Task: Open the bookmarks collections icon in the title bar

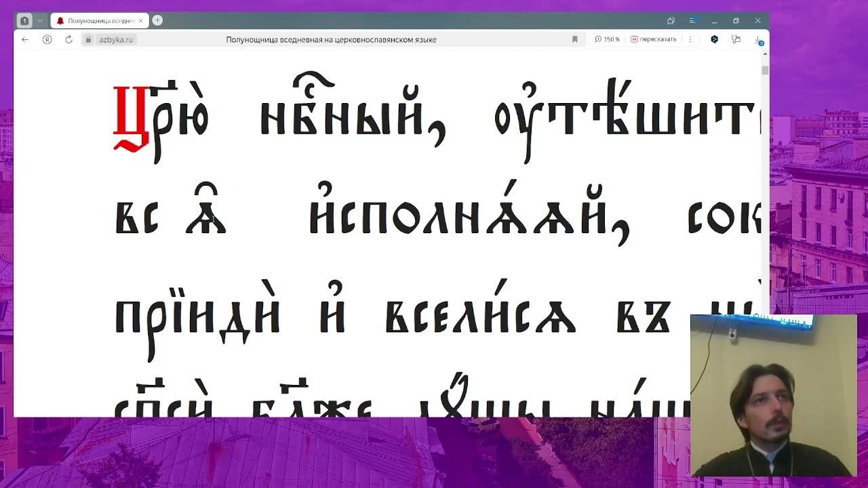Action: coord(671,20)
